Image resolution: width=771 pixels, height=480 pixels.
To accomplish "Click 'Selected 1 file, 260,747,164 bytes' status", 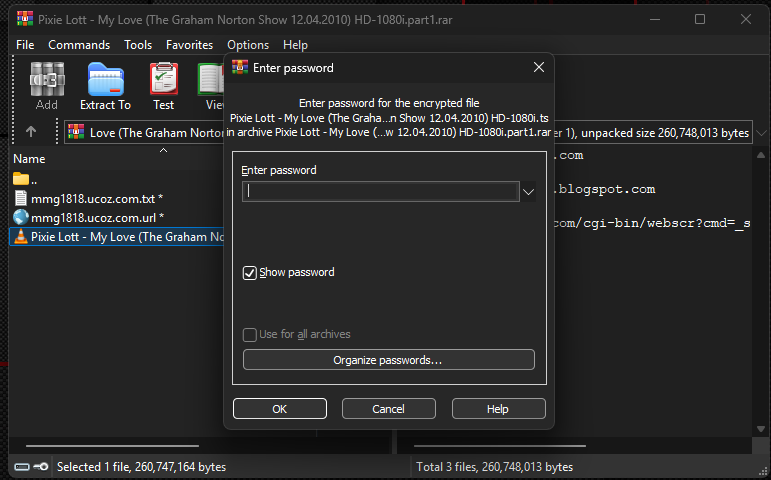I will point(141,467).
